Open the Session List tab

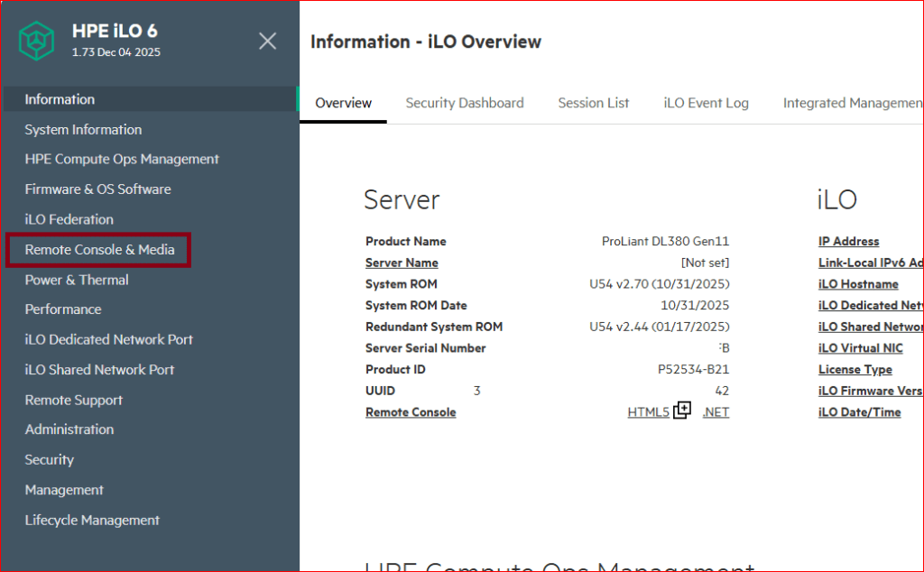(x=593, y=103)
